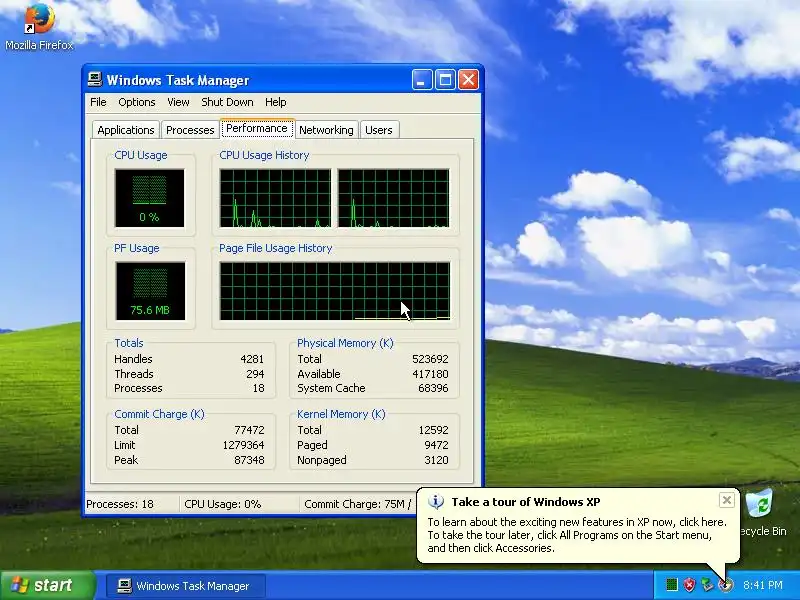Screen dimensions: 800x600
Task: Minimize the Task Manager window
Action: tap(421, 80)
